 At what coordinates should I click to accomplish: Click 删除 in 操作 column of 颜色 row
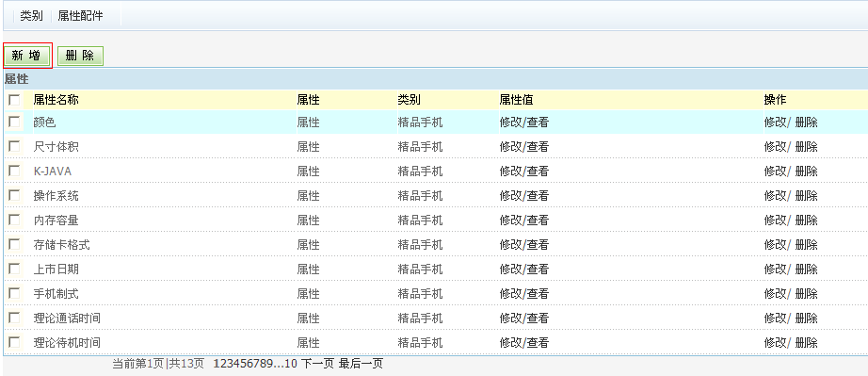pyautogui.click(x=807, y=123)
